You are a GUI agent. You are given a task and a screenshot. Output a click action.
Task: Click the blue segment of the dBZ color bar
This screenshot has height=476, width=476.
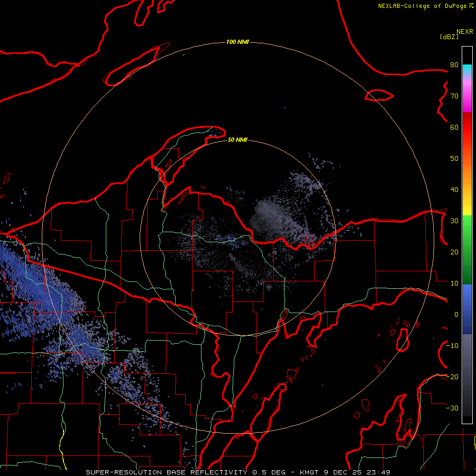tap(467, 309)
